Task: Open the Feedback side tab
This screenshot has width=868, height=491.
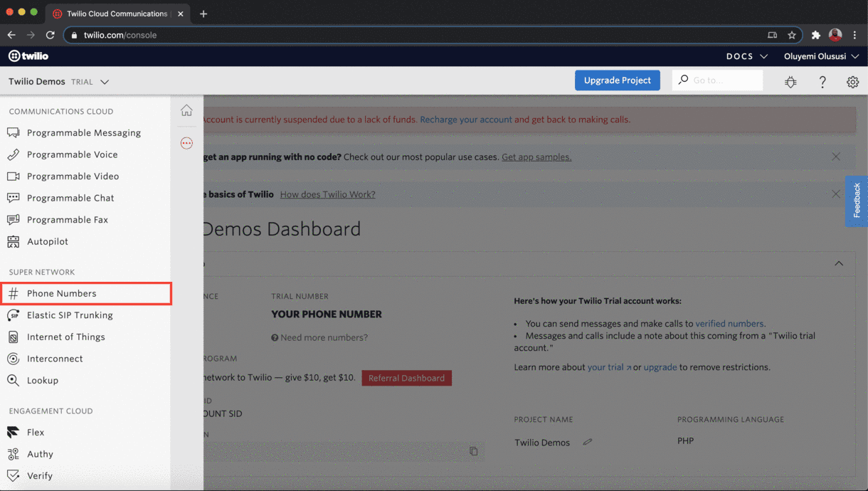Action: (857, 201)
